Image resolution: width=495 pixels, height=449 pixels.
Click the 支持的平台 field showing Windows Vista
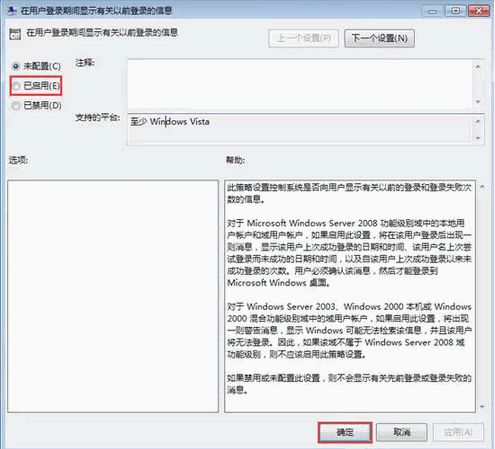click(x=299, y=129)
